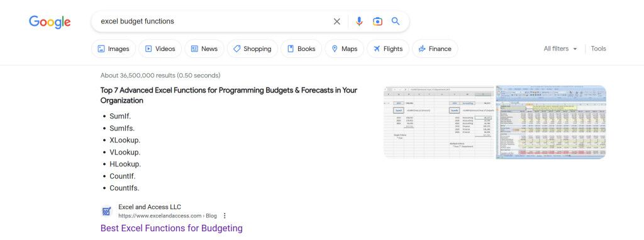The height and width of the screenshot is (240, 644).
Task: Switch to the Videos filter
Action: (160, 49)
